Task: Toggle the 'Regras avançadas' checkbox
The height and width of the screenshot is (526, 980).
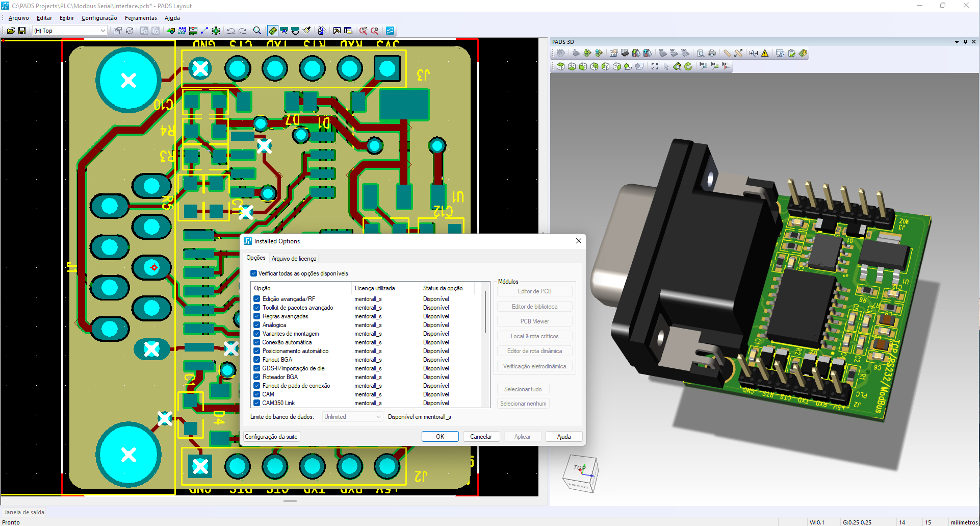Action: pyautogui.click(x=257, y=316)
